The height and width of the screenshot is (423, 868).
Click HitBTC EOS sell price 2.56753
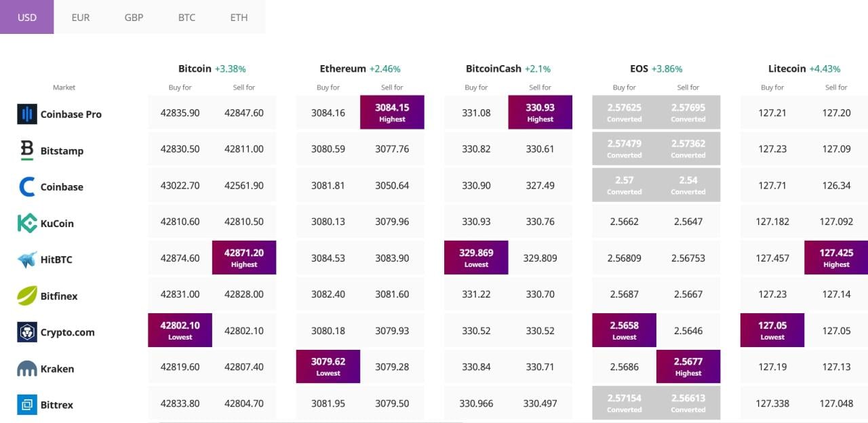[688, 258]
